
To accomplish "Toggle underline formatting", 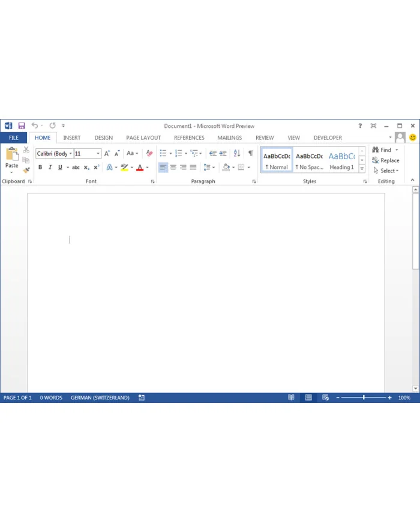I will coord(60,168).
